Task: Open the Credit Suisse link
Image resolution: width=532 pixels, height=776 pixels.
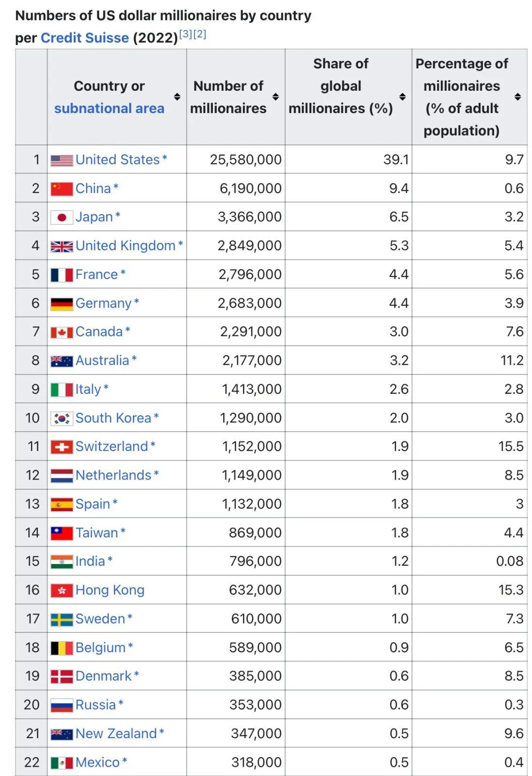Action: (x=85, y=38)
